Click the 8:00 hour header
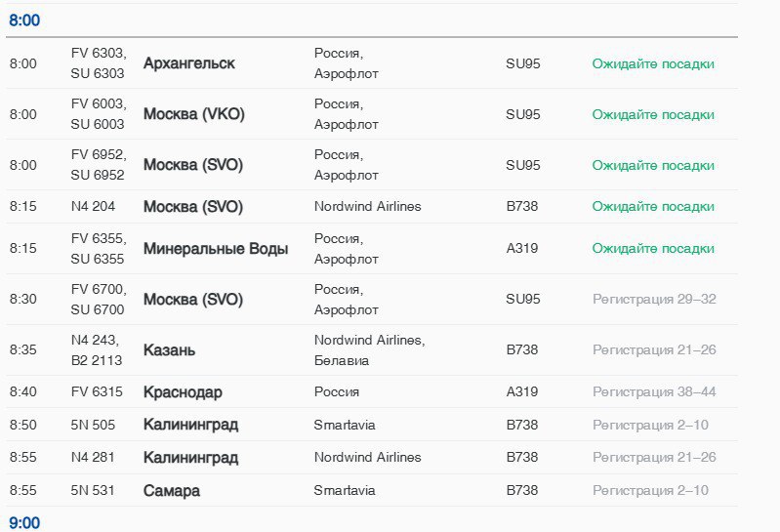The image size is (780, 532). [24, 20]
